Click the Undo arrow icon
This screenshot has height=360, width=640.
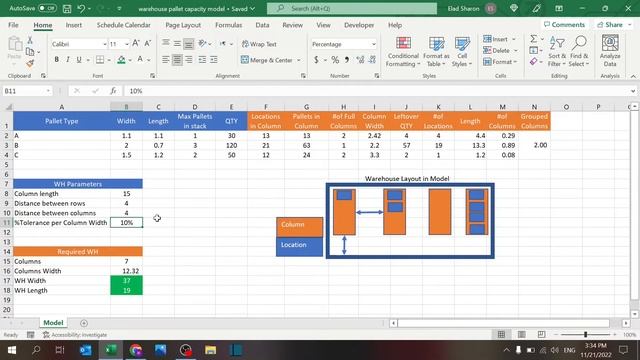click(x=81, y=9)
